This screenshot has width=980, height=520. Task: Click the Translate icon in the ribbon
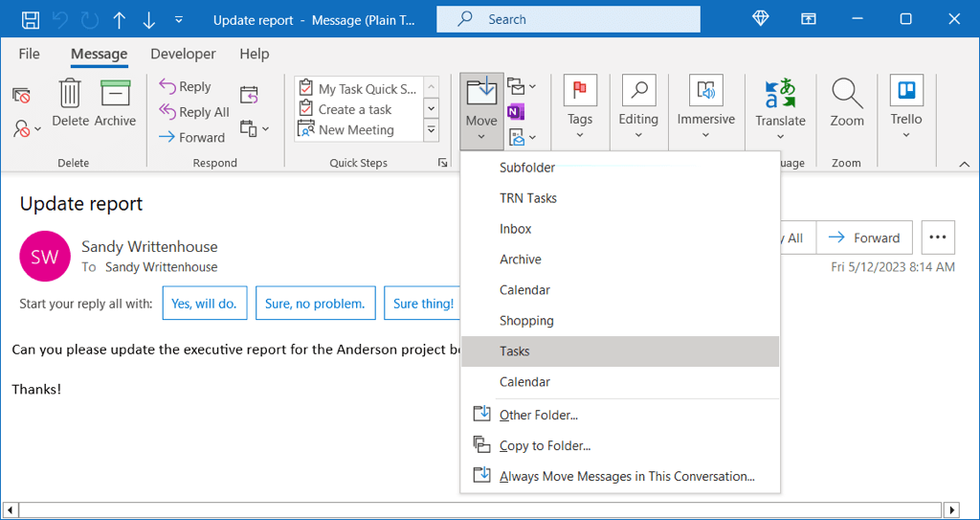tap(780, 94)
